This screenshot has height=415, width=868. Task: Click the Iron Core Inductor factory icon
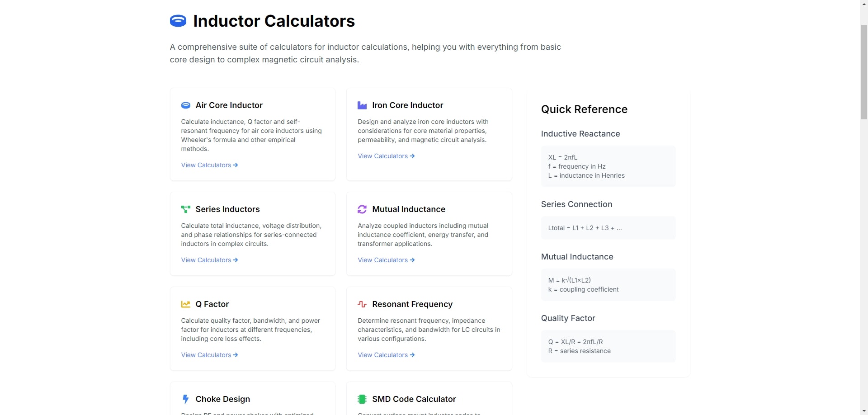[x=362, y=105]
